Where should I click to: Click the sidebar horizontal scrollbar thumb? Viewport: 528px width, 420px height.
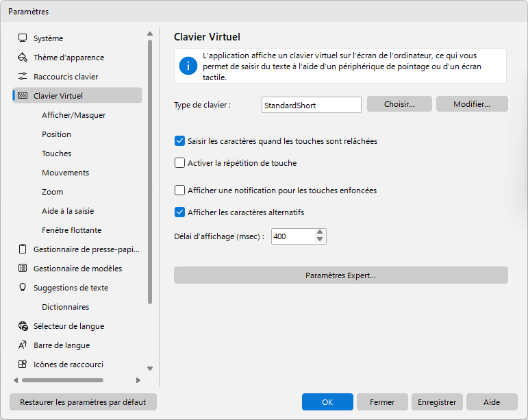62,380
